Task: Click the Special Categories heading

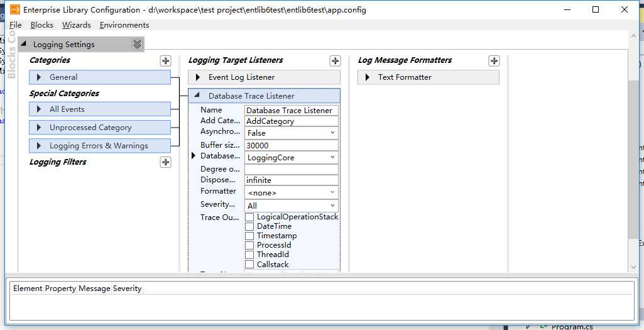Action: click(64, 93)
